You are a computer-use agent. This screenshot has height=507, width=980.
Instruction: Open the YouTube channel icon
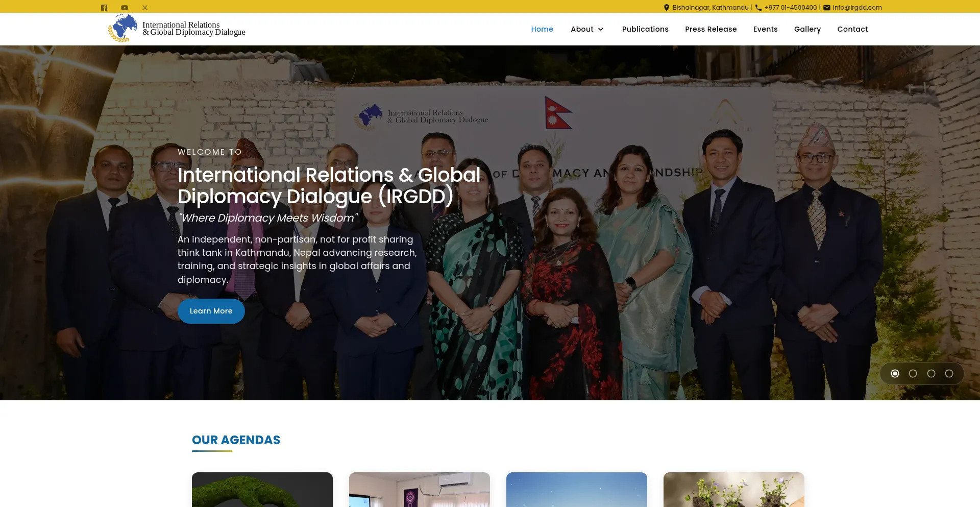point(125,8)
